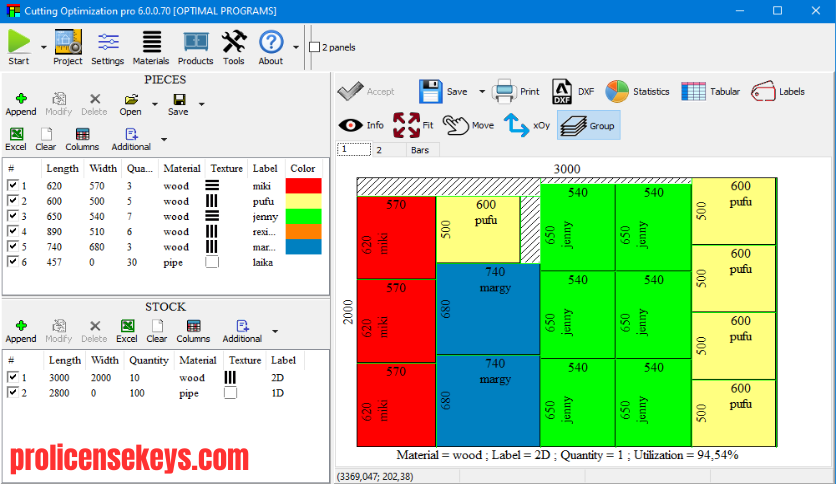Expand the result Save dropdown arrow

click(x=482, y=92)
